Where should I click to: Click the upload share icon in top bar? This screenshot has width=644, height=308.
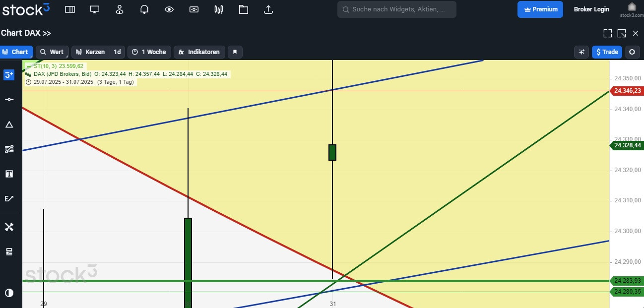click(x=268, y=9)
